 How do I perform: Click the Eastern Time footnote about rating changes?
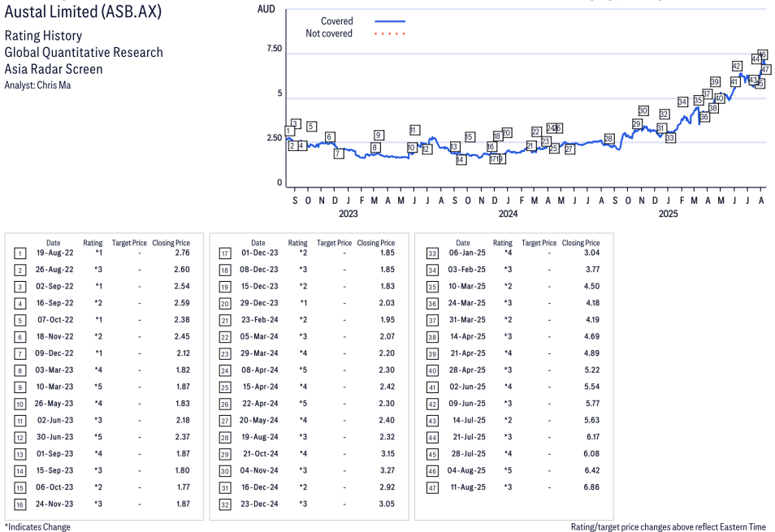tap(669, 527)
